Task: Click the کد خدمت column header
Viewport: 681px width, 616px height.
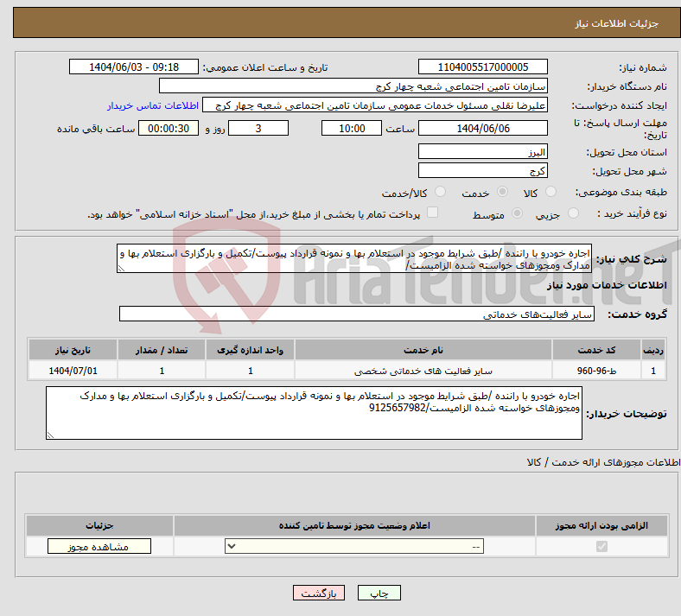Action: [597, 350]
